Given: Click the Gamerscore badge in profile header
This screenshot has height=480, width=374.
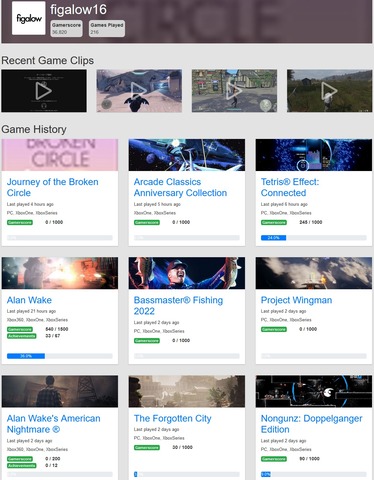Looking at the screenshot, I should click(66, 29).
